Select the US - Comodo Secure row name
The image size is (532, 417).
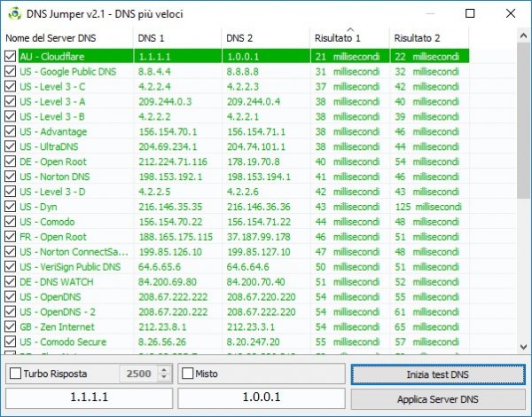[63, 342]
